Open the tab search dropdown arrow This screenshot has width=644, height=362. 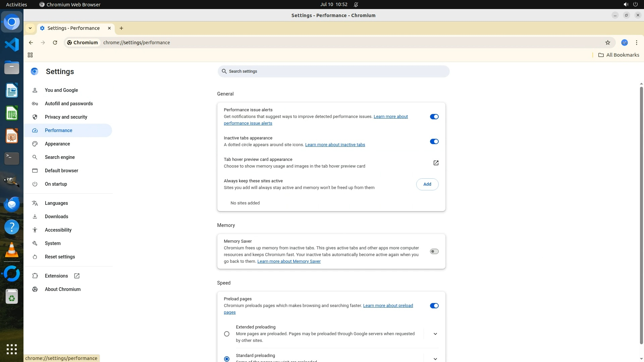tap(30, 28)
